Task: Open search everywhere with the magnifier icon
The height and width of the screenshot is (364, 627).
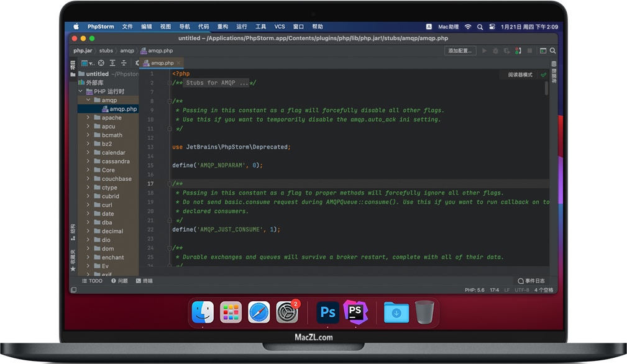Action: click(x=552, y=51)
